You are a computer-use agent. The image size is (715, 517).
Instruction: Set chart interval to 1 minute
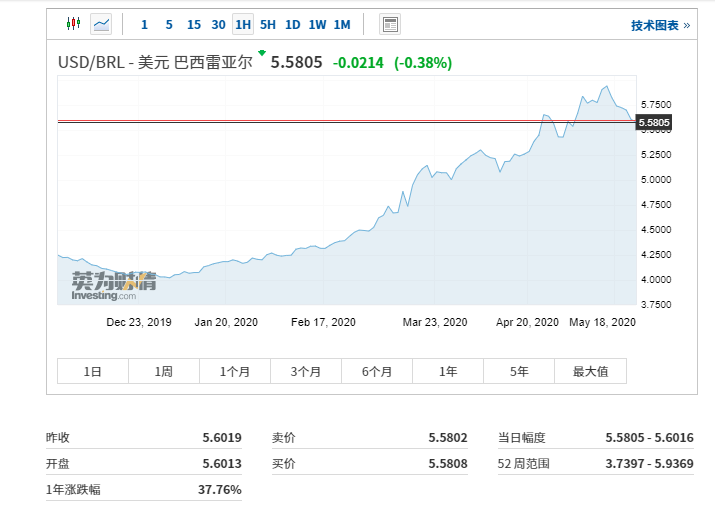(144, 24)
